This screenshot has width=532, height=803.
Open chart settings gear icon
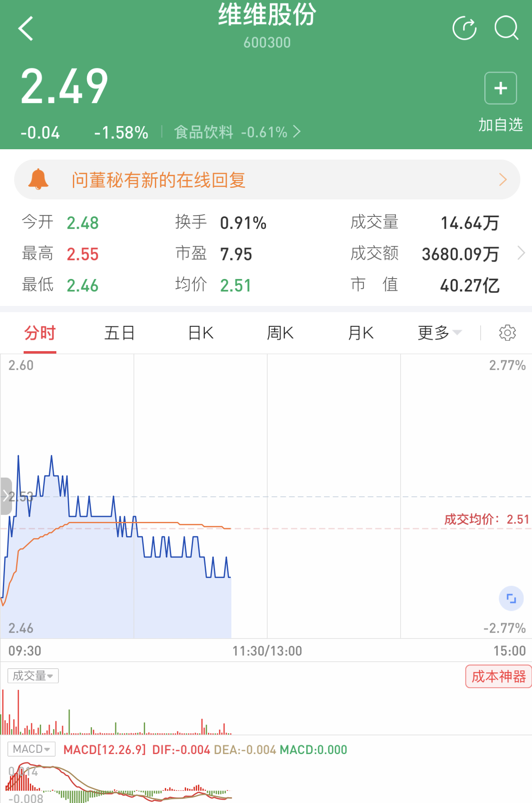(x=507, y=333)
